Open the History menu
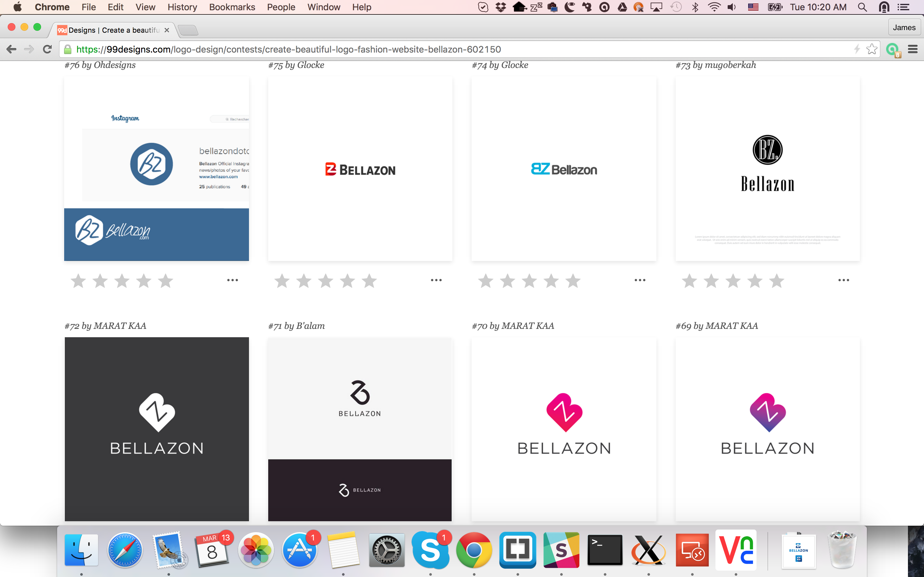 182,7
